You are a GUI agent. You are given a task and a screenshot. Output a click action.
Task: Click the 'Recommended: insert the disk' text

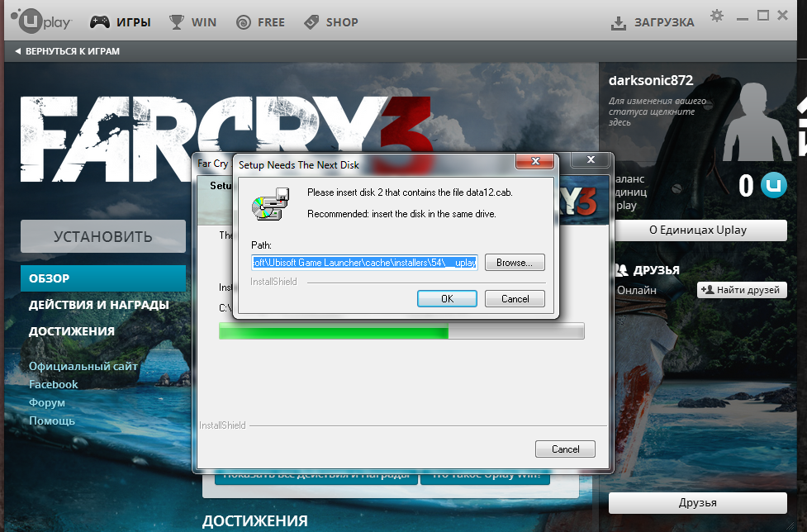[x=401, y=214]
